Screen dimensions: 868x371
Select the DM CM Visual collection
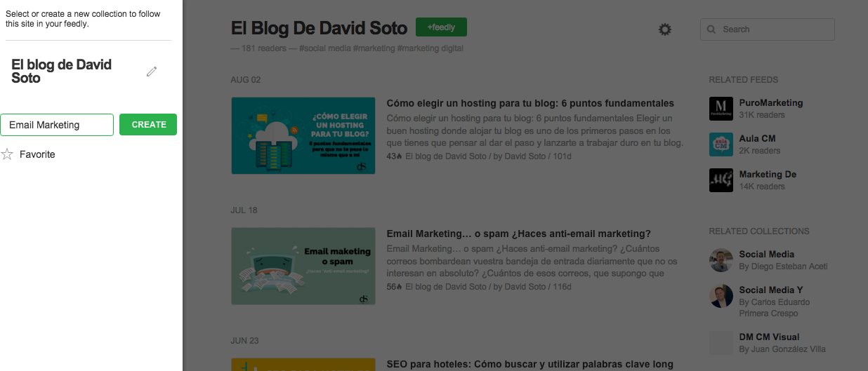point(769,337)
